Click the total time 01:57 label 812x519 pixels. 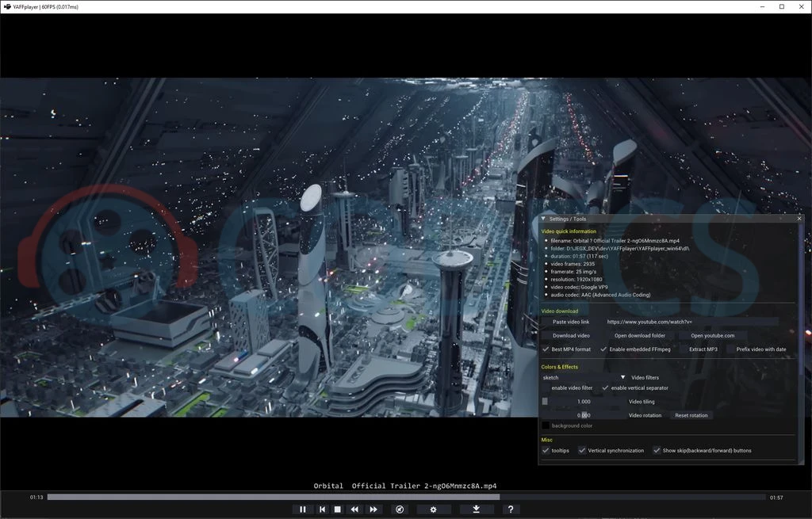776,498
